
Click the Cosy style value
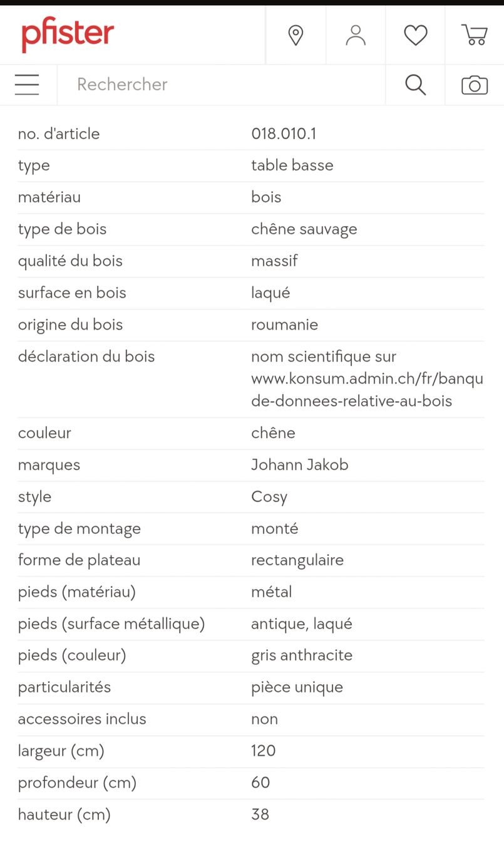(x=269, y=497)
